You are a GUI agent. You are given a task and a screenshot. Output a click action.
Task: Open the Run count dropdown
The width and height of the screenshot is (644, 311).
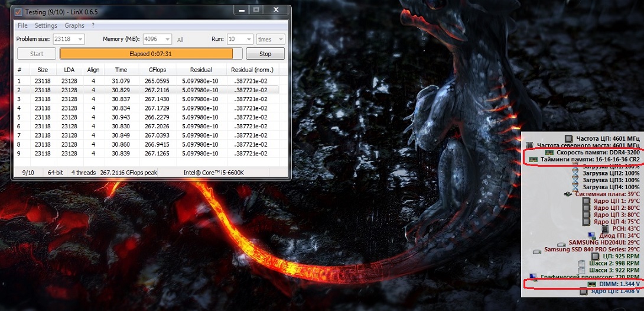point(248,39)
